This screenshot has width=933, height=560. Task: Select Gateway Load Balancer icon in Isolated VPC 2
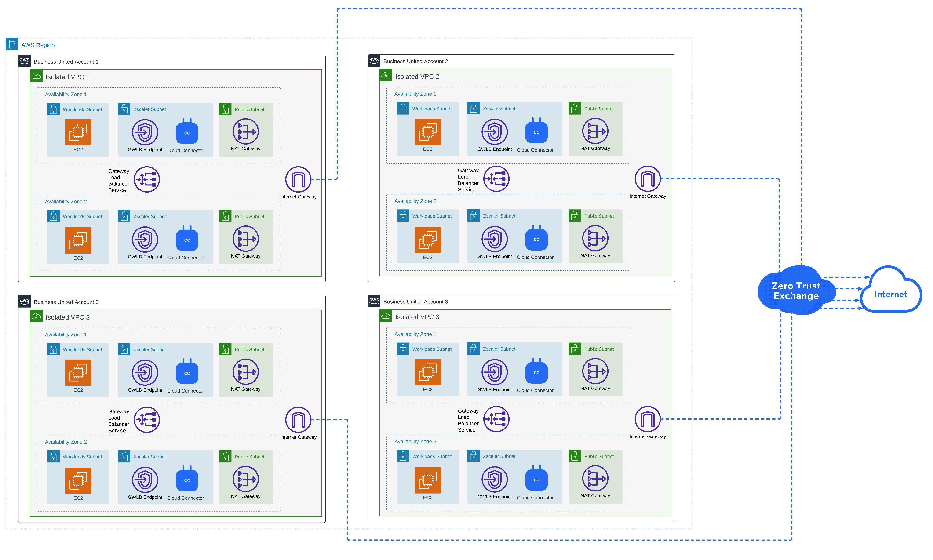click(496, 178)
